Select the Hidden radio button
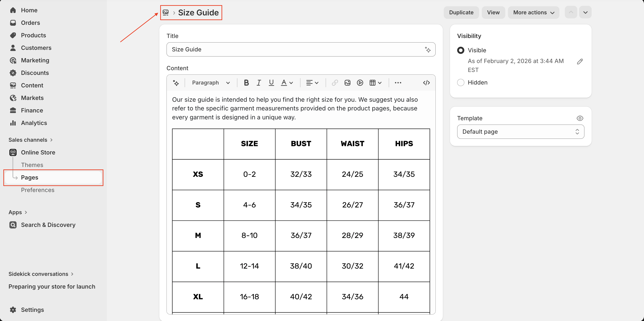Viewport: 644px width, 321px height. click(x=461, y=82)
